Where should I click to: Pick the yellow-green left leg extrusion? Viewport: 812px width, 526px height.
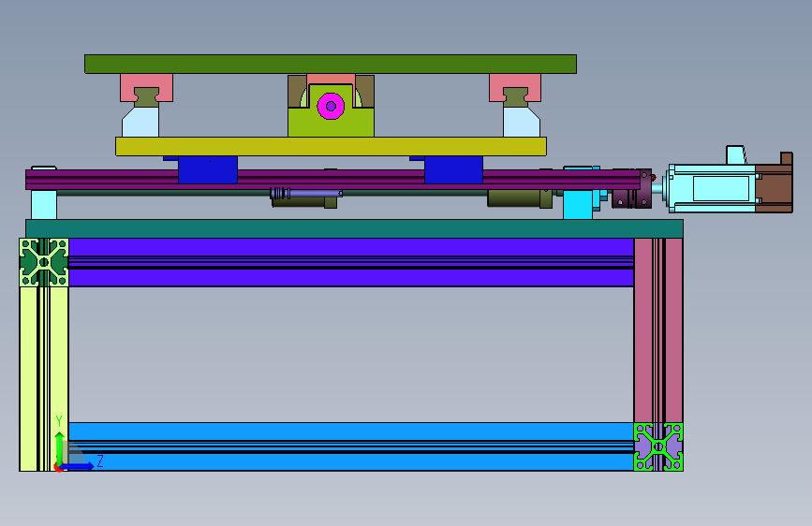44,378
